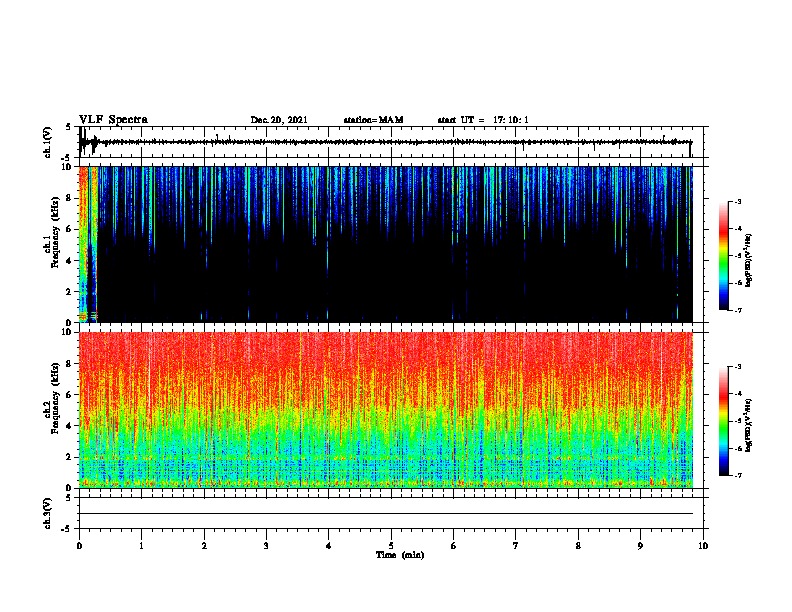
Task: Click the "VLF Spectra" plot title
Action: (113, 120)
